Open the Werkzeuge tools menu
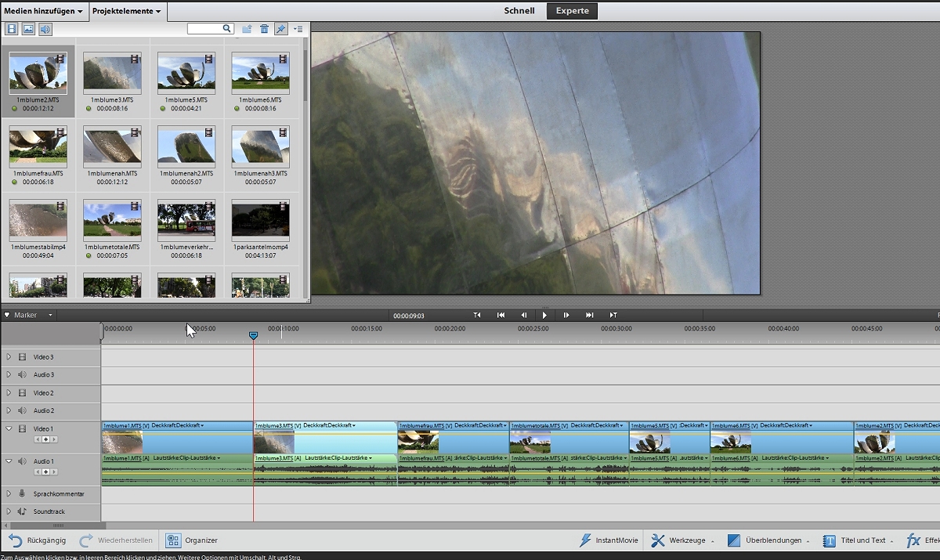 pos(682,540)
